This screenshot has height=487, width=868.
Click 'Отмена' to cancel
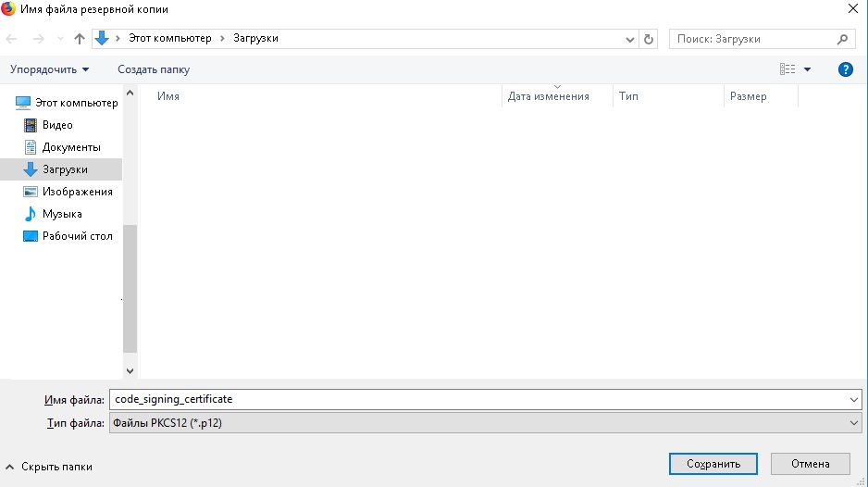coord(810,464)
